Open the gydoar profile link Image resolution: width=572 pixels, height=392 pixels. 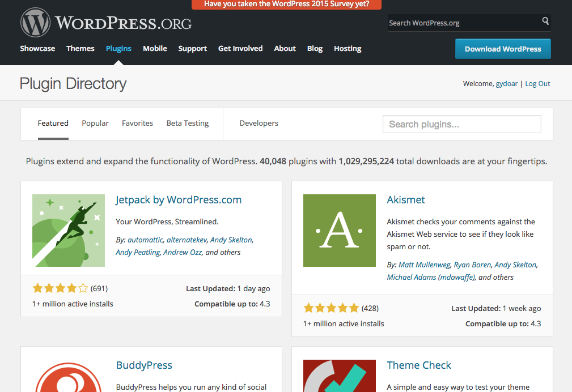pyautogui.click(x=507, y=83)
